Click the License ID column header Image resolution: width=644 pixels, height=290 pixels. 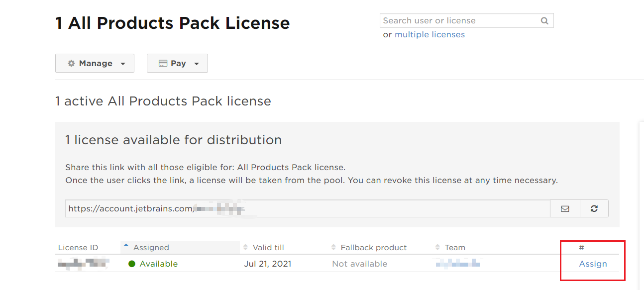pyautogui.click(x=78, y=248)
